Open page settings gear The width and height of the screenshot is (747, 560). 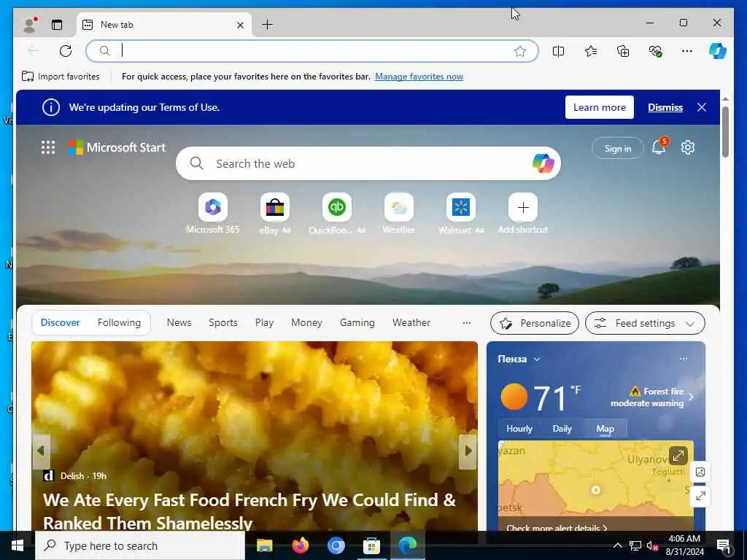tap(687, 147)
